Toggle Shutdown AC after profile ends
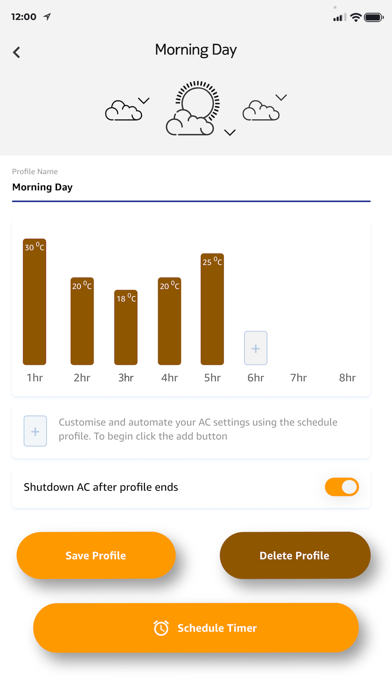 (x=342, y=487)
